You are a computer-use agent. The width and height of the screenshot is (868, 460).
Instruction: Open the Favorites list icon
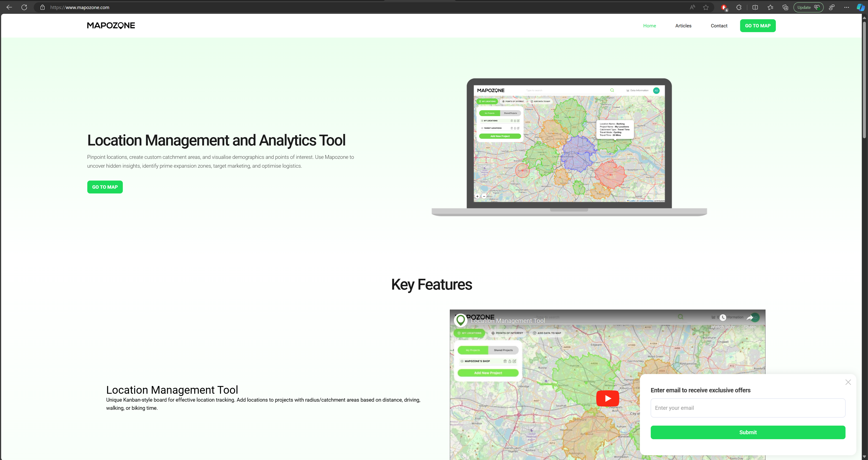pos(770,7)
